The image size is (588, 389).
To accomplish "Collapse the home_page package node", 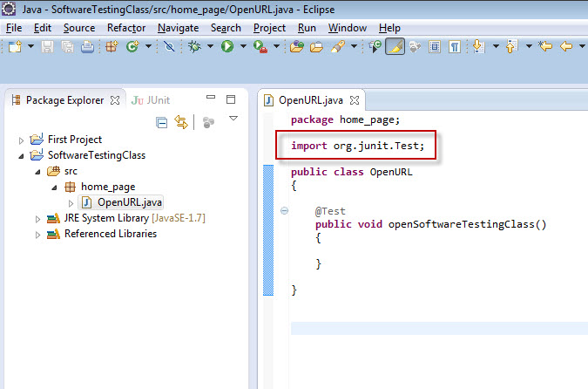I will click(54, 188).
